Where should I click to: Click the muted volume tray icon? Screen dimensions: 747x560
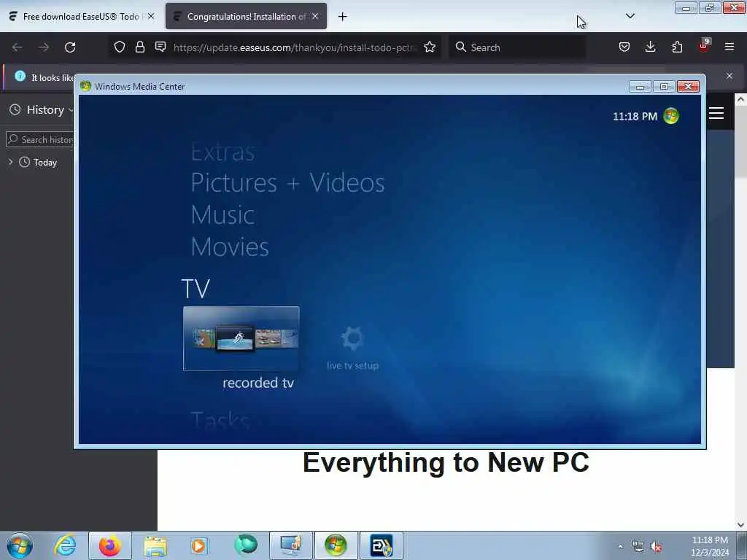pos(656,547)
